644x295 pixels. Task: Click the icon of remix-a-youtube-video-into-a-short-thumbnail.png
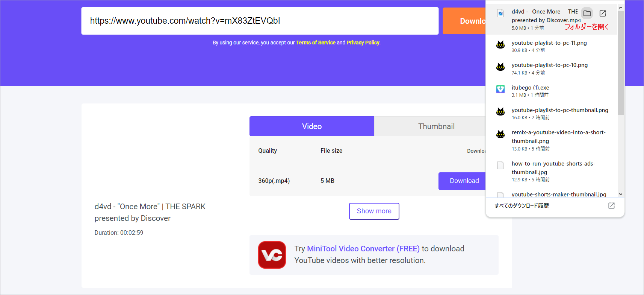click(x=500, y=134)
